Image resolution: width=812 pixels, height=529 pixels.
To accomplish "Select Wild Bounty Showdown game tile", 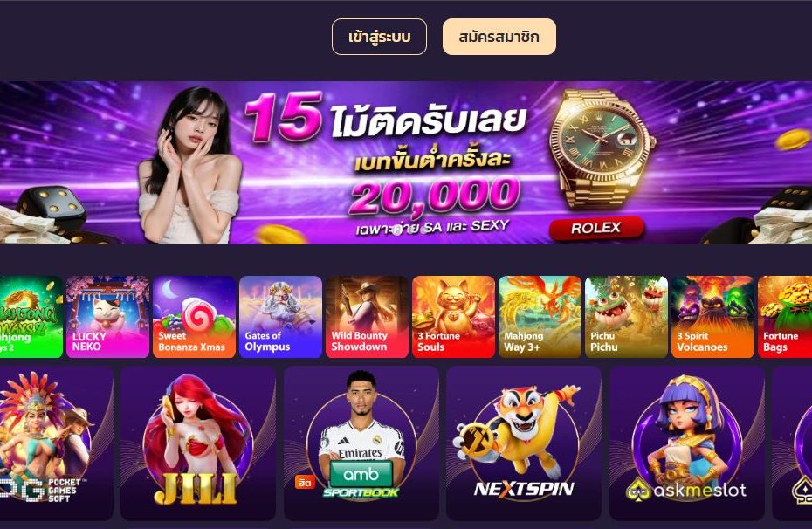I will tap(368, 317).
